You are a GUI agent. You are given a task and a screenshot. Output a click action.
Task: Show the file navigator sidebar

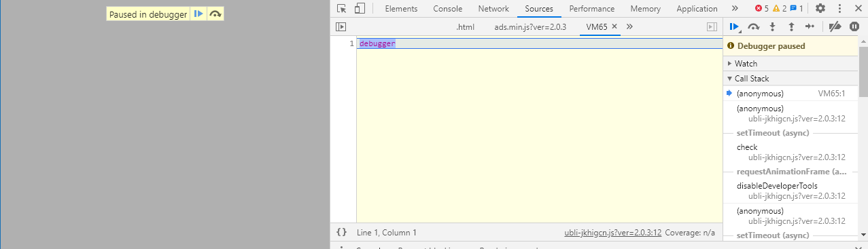(x=341, y=27)
